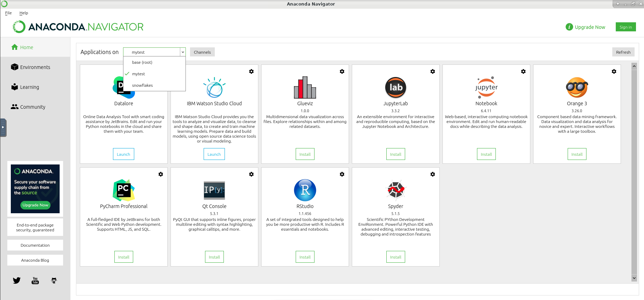Viewport: 644px width, 300px height.
Task: Open the Help menu
Action: pos(24,13)
